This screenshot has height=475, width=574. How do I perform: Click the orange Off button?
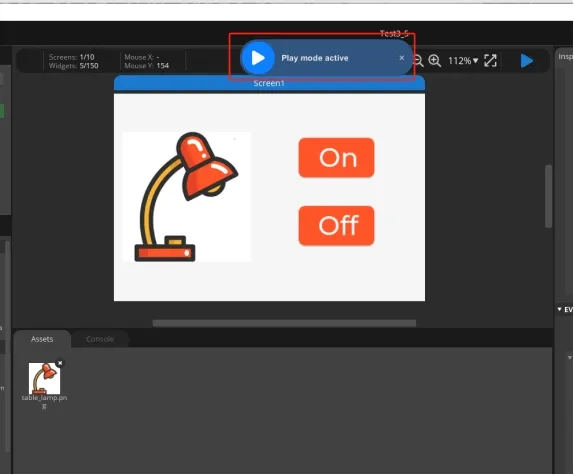[x=336, y=225]
